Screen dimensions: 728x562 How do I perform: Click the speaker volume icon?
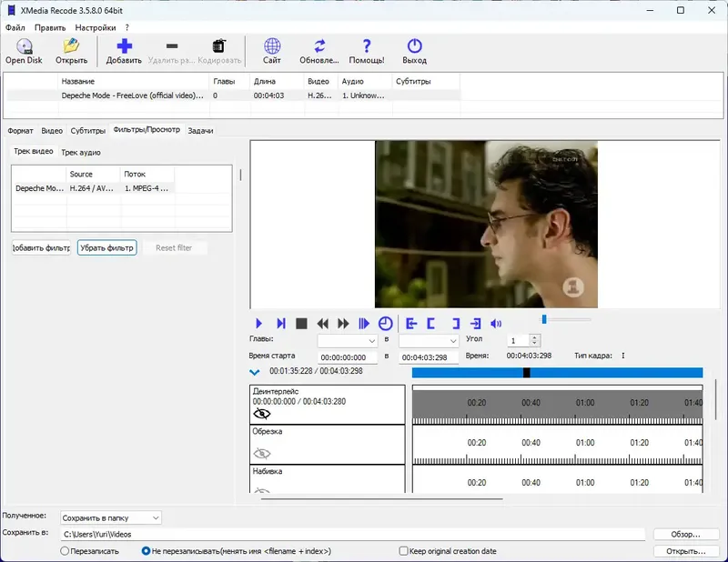[x=496, y=323]
